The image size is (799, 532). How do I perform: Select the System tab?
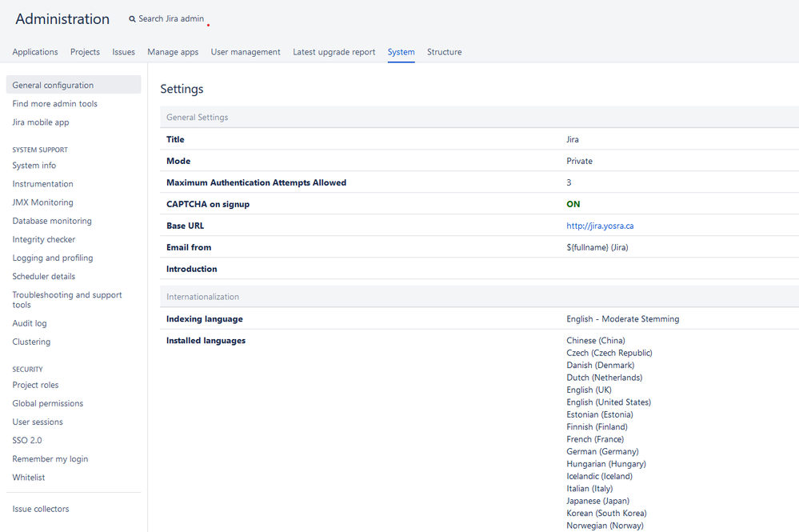tap(401, 52)
